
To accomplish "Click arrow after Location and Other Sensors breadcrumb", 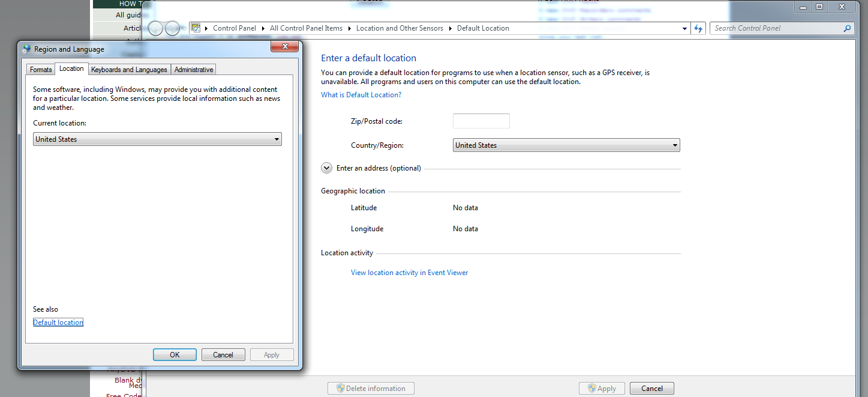I will [x=450, y=28].
